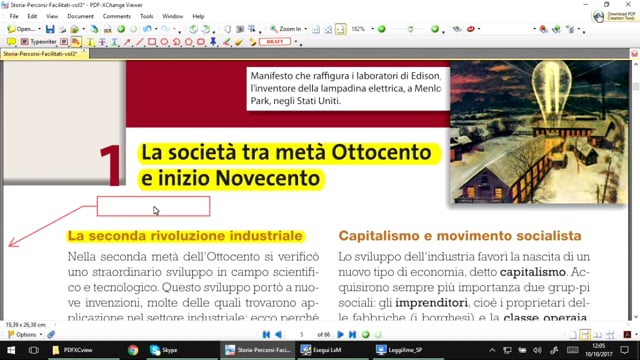
Task: Select the blue pushpin Attach File tool
Action: [x=213, y=42]
